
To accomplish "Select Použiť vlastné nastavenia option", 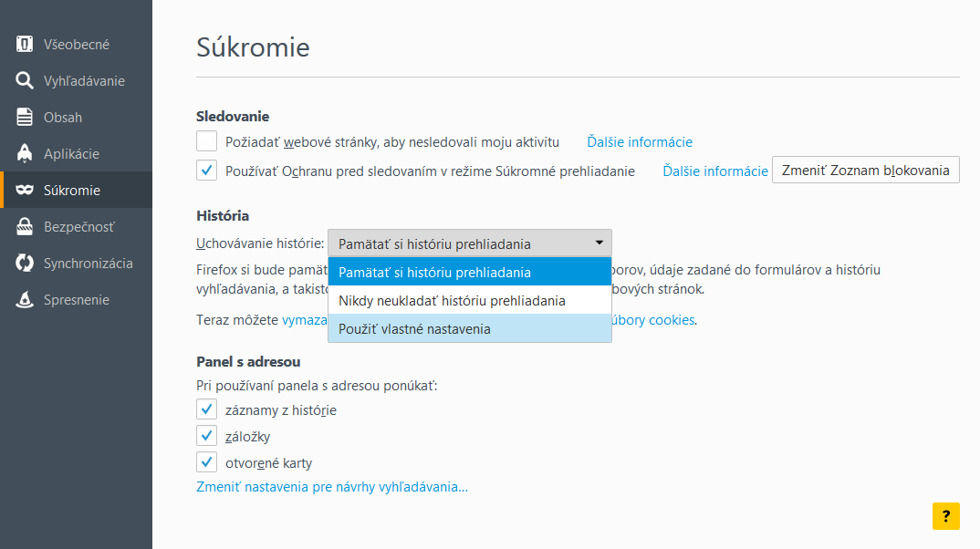I will [469, 328].
